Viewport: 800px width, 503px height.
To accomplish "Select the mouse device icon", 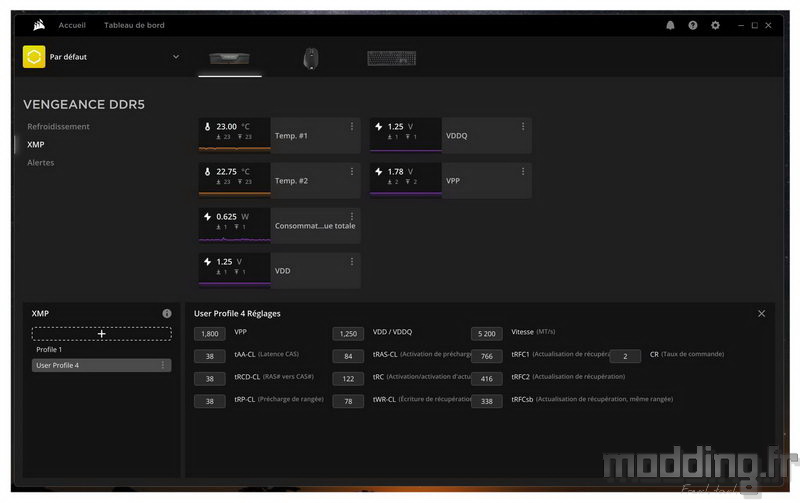I will coord(311,58).
